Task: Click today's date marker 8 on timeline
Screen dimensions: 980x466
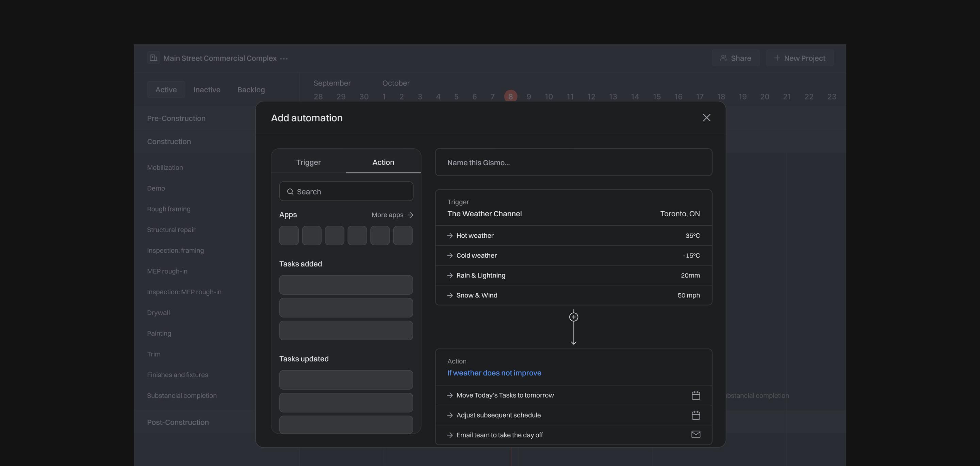Action: coord(510,96)
